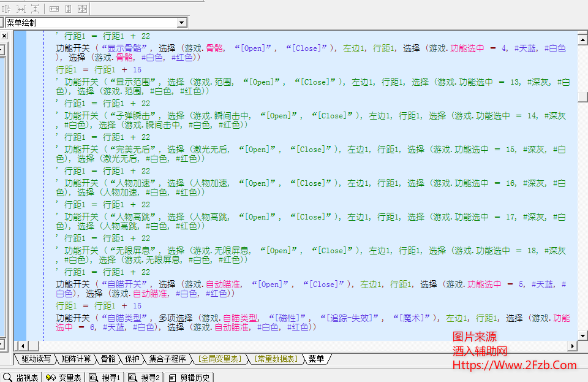Open the 变量表 variables panel
The width and height of the screenshot is (588, 382).
click(x=64, y=377)
